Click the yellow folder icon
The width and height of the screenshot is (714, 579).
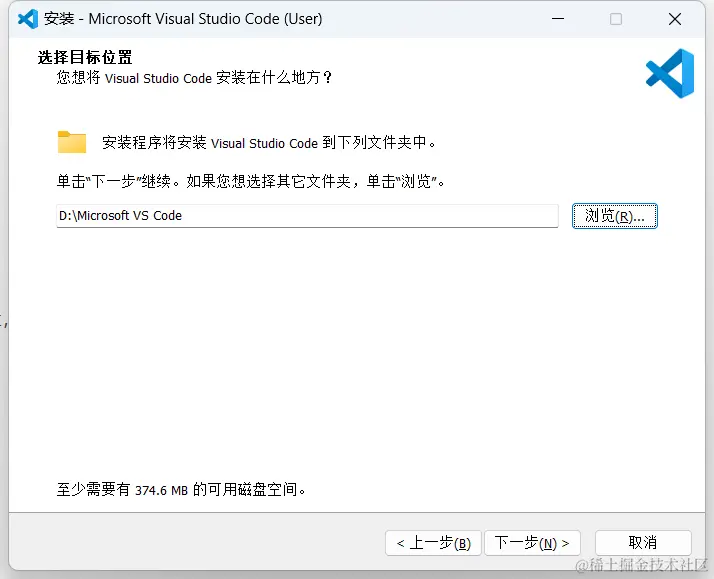[72, 142]
